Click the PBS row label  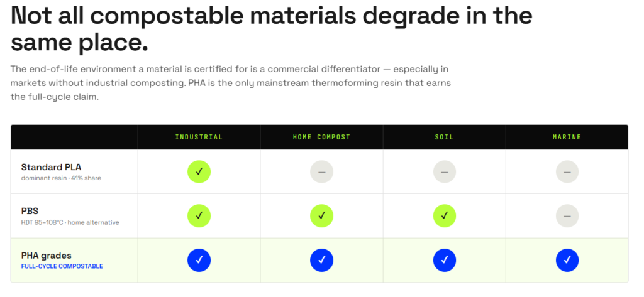tap(29, 211)
